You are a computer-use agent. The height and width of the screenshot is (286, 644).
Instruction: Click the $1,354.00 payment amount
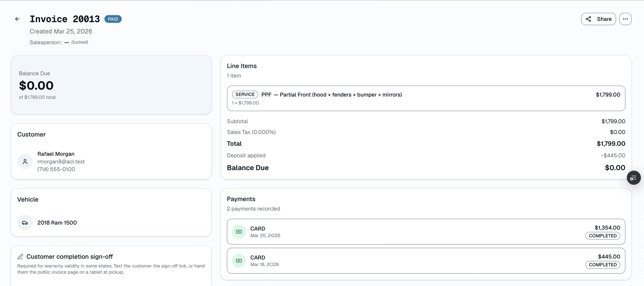coord(607,228)
